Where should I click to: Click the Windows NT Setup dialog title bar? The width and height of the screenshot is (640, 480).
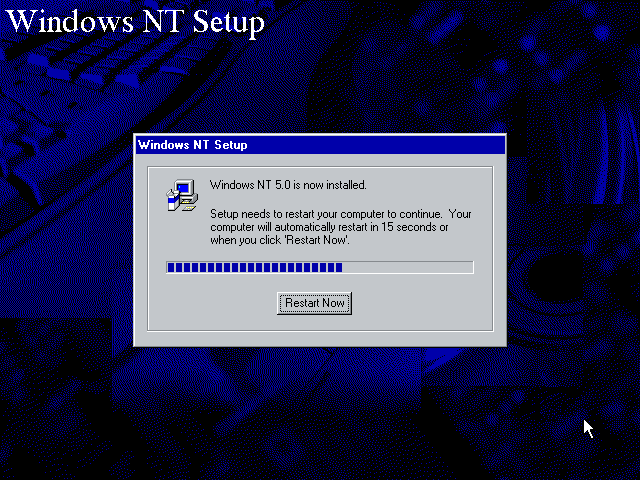click(320, 145)
